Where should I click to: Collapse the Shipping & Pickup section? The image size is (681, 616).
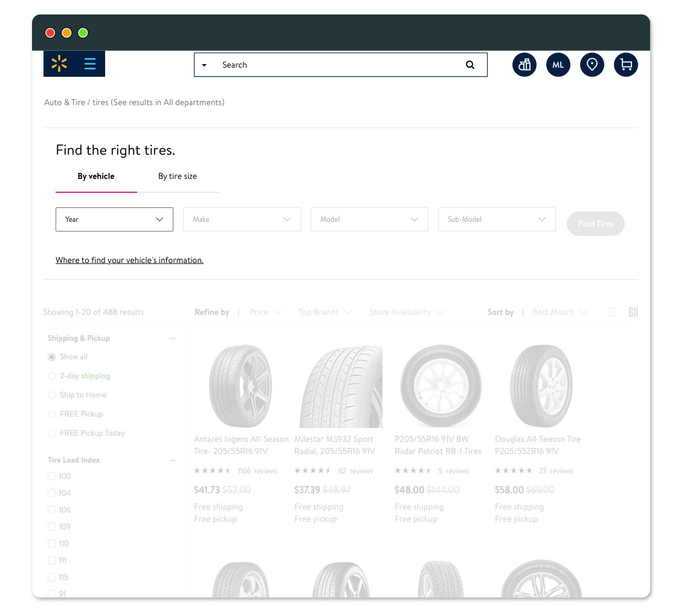pos(172,339)
